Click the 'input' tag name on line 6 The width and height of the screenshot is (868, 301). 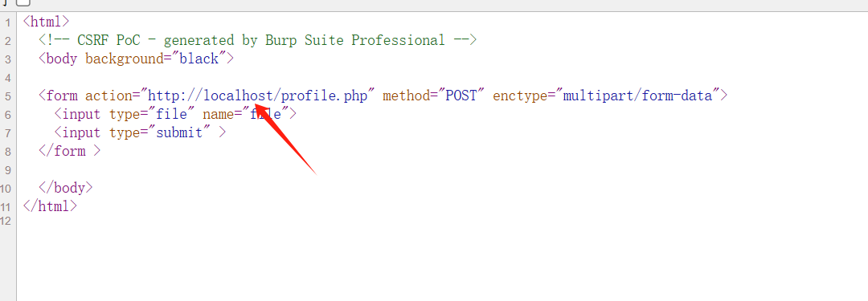click(81, 114)
